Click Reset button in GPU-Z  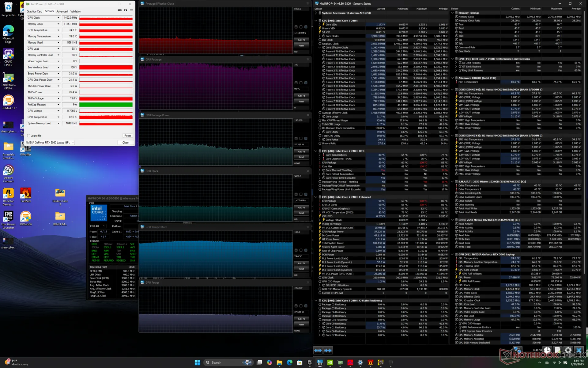point(127,136)
